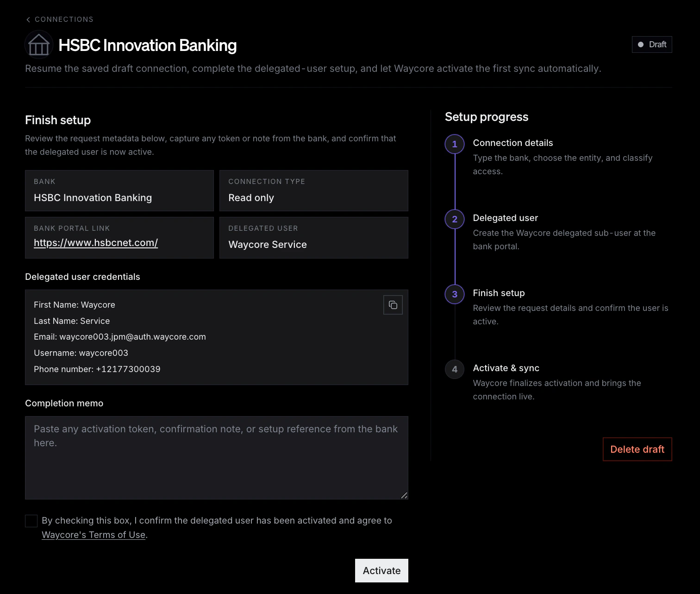This screenshot has width=700, height=594.
Task: Click the BANK field value HSBC Innovation Banking
Action: [x=93, y=198]
